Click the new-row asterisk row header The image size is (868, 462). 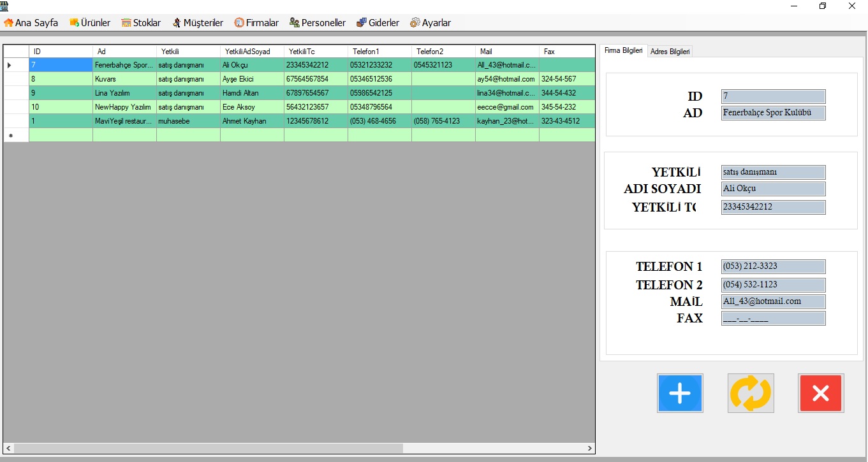pos(16,135)
